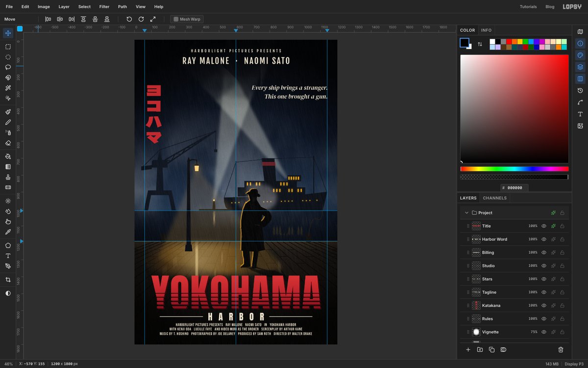The height and width of the screenshot is (368, 588).
Task: Toggle lock on the Vignette layer
Action: [562, 332]
